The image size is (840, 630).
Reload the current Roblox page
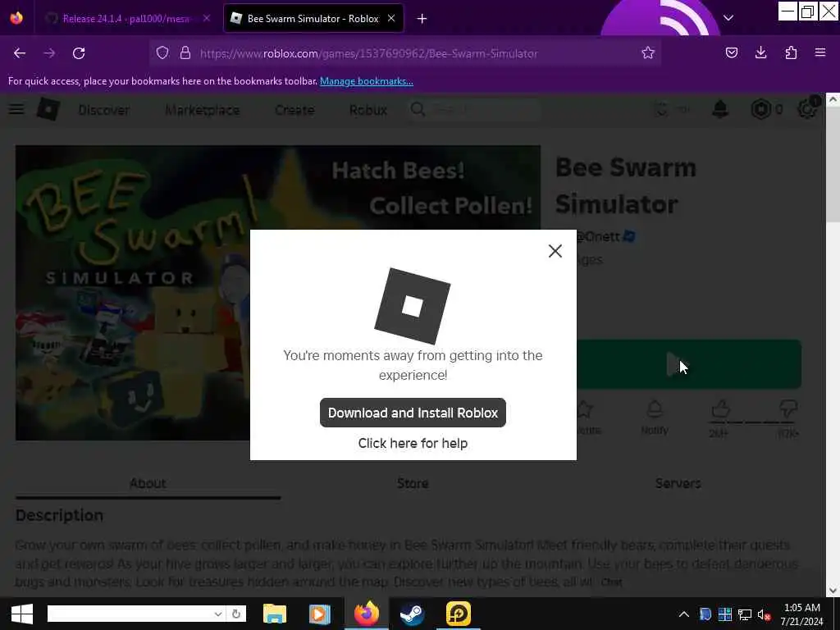79,53
